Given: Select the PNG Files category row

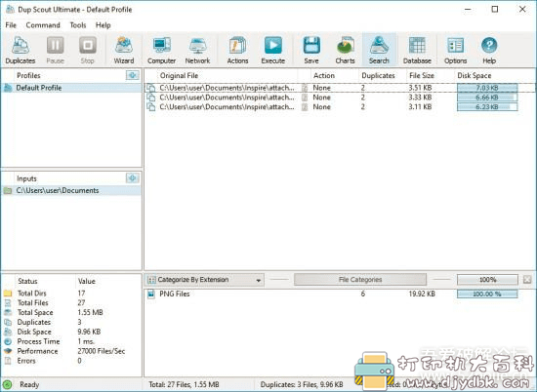Looking at the screenshot, I should pyautogui.click(x=340, y=294).
